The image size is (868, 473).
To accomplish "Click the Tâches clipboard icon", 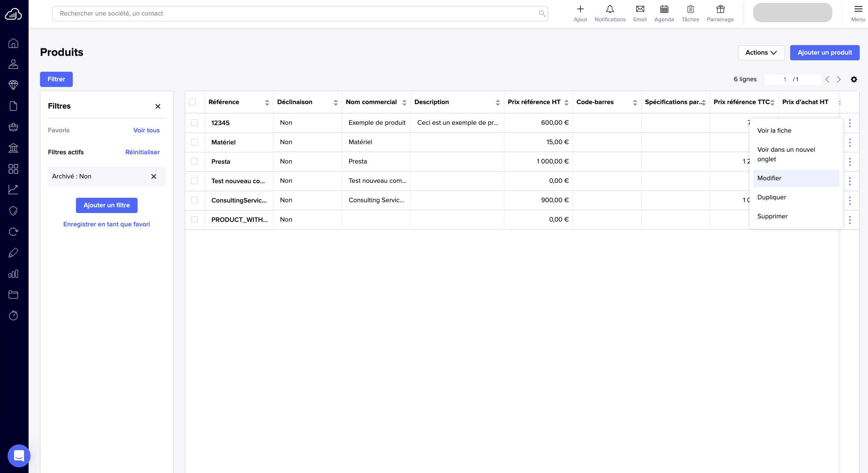I will 690,10.
